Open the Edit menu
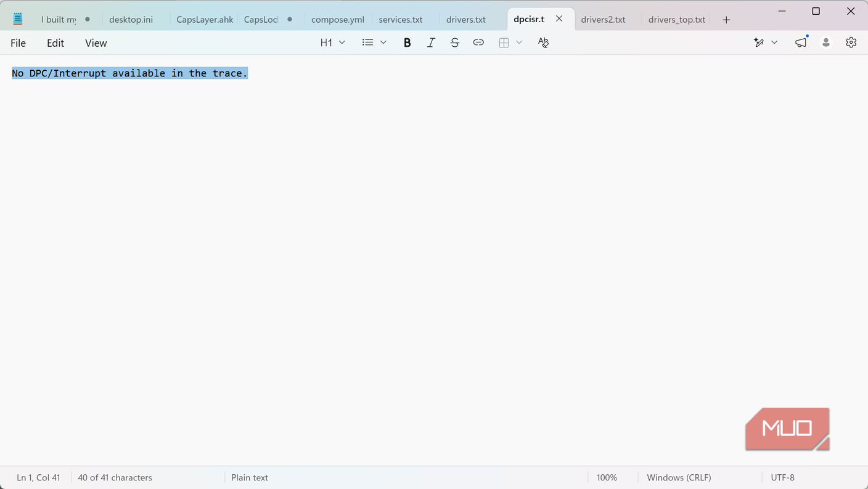The height and width of the screenshot is (489, 868). 55,42
